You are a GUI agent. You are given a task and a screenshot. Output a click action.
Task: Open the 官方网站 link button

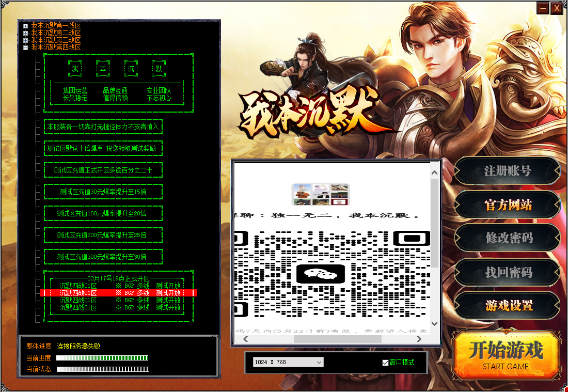pyautogui.click(x=507, y=205)
